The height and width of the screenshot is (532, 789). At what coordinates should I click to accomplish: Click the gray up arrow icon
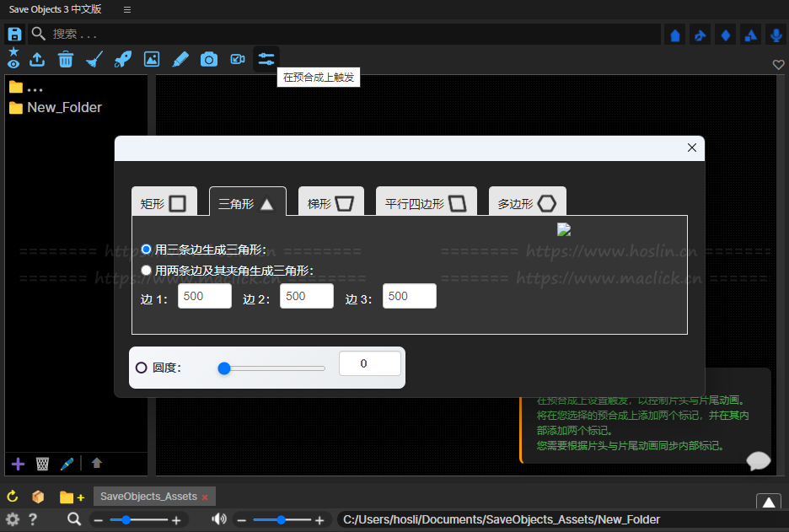[97, 463]
